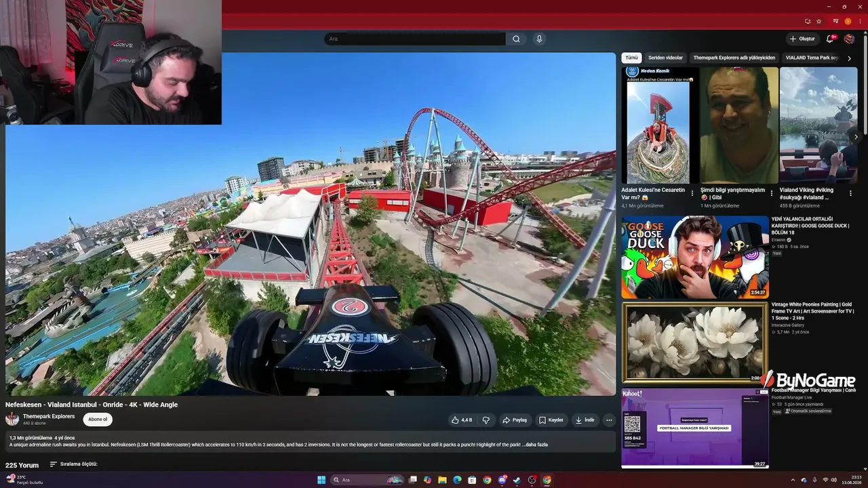
Task: Click the Nefeskesen video player
Action: (x=311, y=224)
